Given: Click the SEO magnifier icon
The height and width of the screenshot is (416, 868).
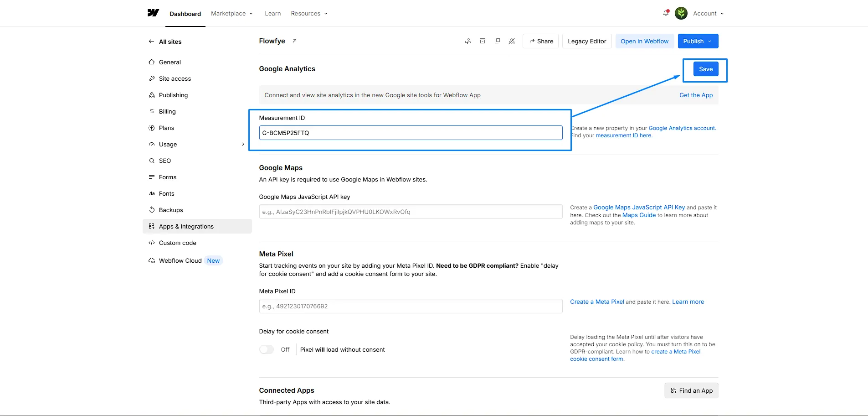Looking at the screenshot, I should [x=152, y=161].
